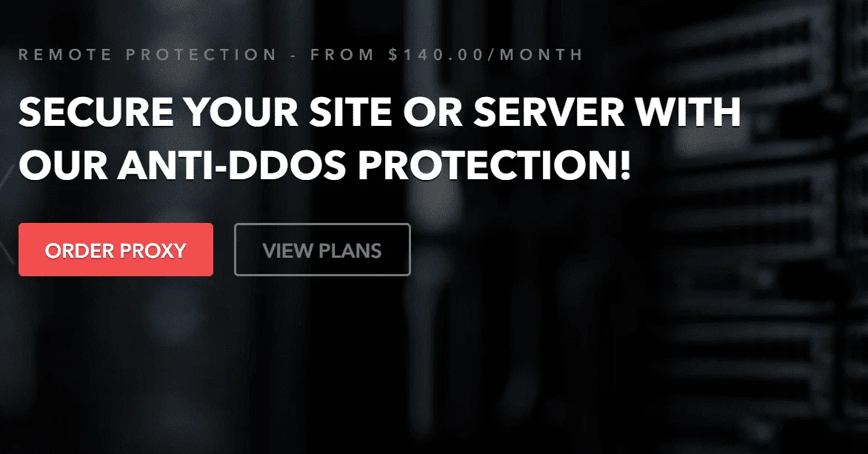868x454 pixels.
Task: Click the word 'REMOTE' in the subtitle
Action: pyautogui.click(x=65, y=55)
